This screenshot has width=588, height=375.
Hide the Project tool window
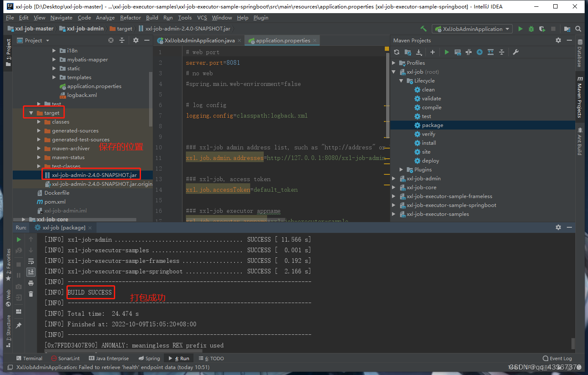pos(147,40)
